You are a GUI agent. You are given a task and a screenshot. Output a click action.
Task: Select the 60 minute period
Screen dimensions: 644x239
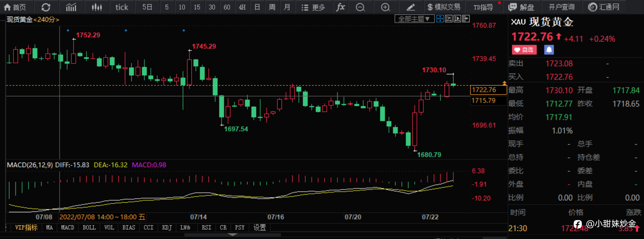[227, 7]
